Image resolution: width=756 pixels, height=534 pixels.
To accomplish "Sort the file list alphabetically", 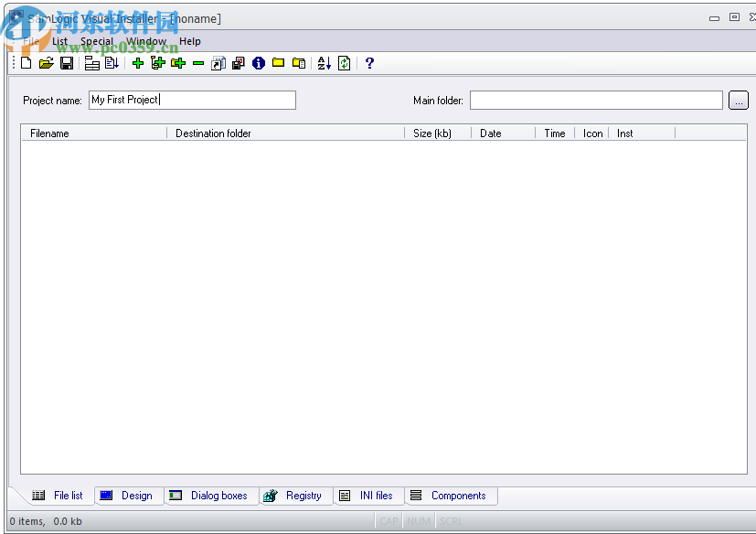I will [324, 63].
